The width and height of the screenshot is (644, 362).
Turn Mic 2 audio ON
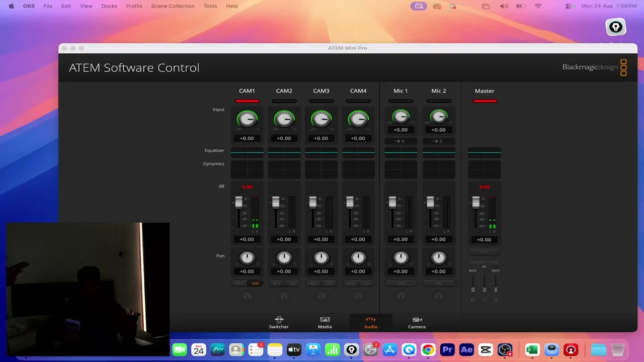(x=439, y=283)
